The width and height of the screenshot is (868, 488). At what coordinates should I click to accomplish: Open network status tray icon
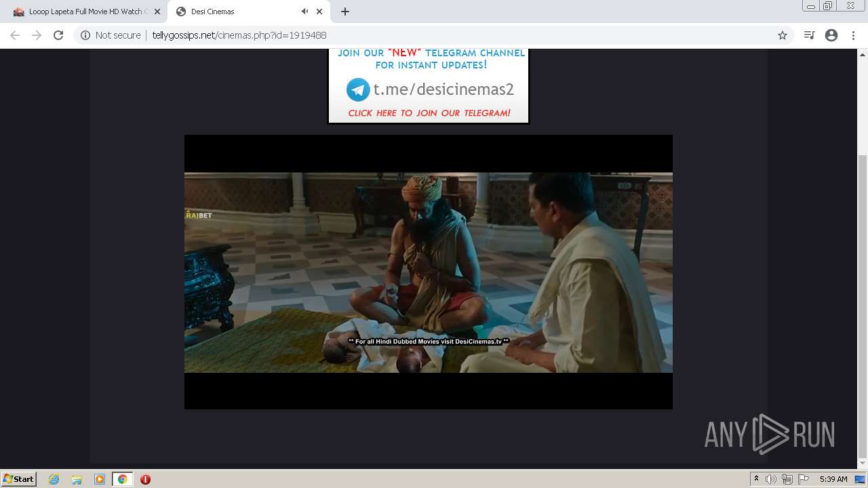coord(787,479)
